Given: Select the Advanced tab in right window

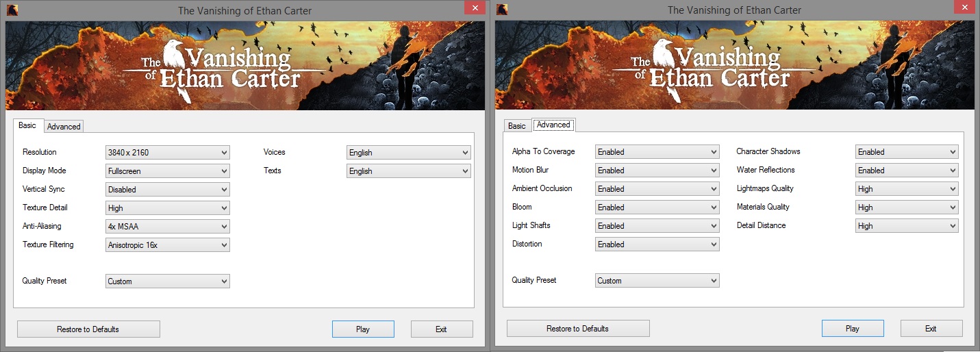Looking at the screenshot, I should tap(553, 125).
